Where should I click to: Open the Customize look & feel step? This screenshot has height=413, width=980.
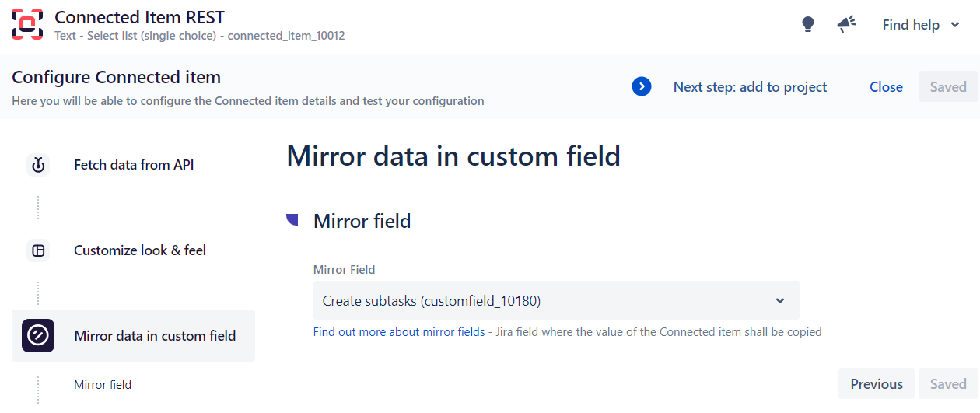[140, 250]
